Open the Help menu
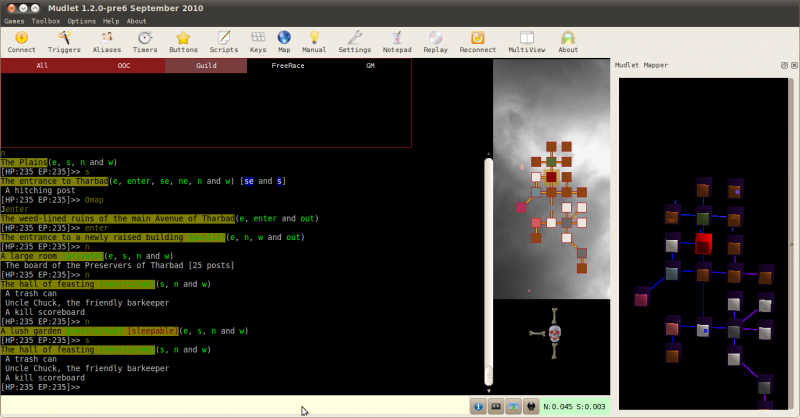 [111, 21]
